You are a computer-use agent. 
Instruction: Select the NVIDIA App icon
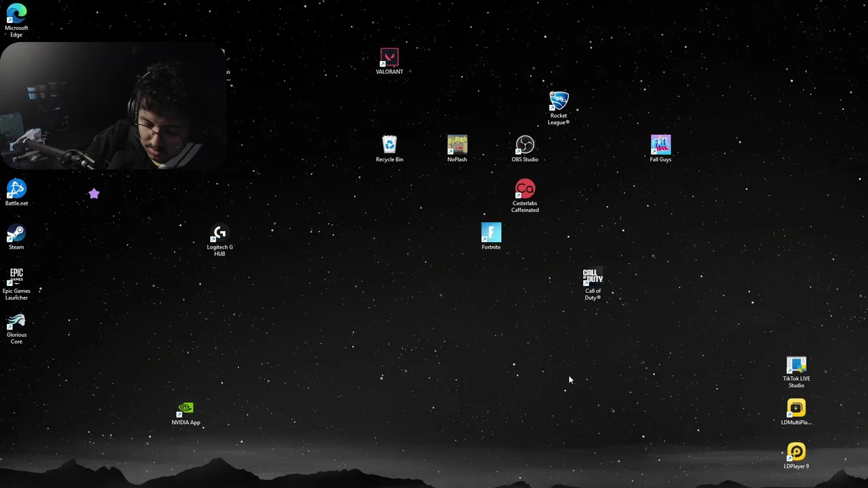click(186, 413)
